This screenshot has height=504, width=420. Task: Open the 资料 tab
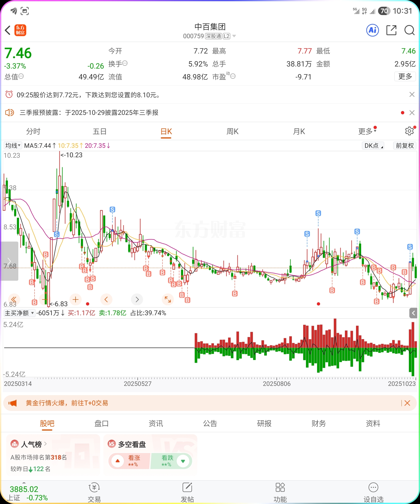pyautogui.click(x=373, y=423)
